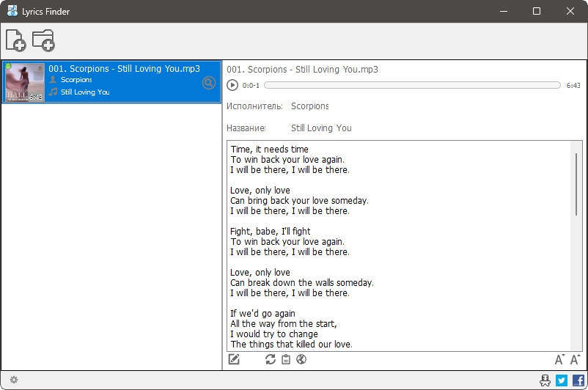Click the album cover thumbnail
The width and height of the screenshot is (588, 390).
pyautogui.click(x=24, y=82)
